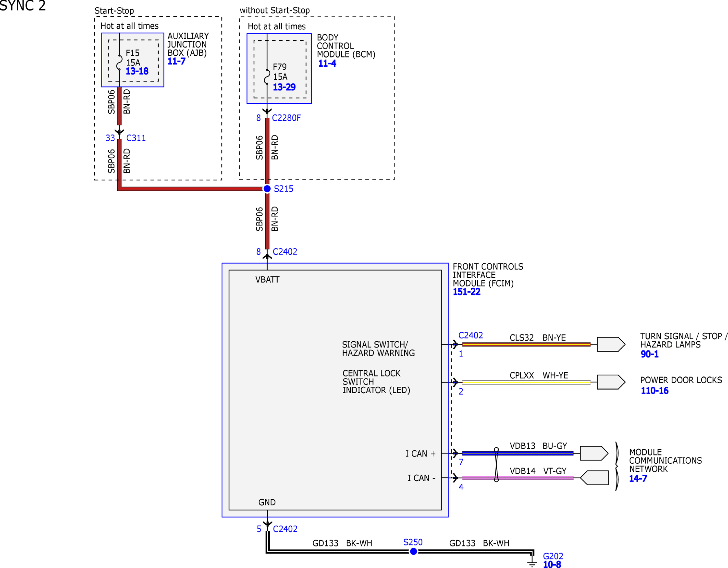Follow Turn Signal Hazard Lamps link 90-1
728x568 pixels.
(649, 354)
